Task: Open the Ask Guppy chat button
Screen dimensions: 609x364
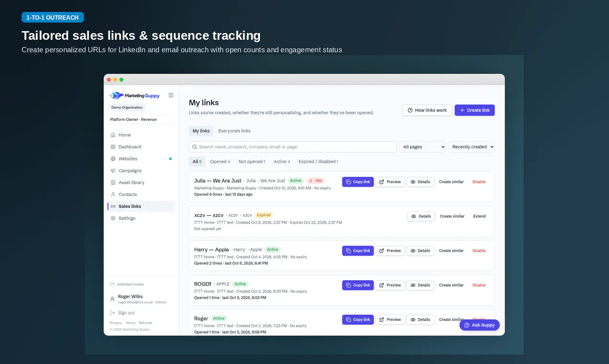Action: tap(480, 325)
